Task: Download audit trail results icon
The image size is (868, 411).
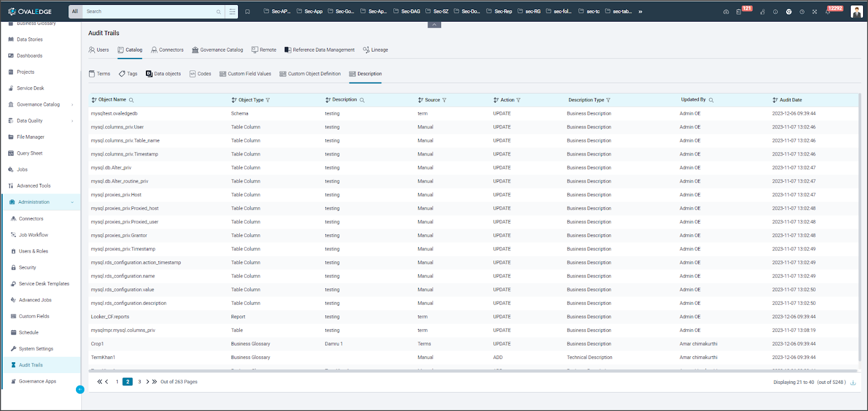Action: point(853,382)
